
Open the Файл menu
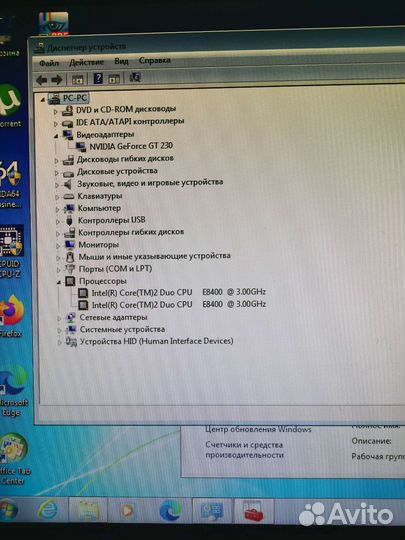coord(49,63)
